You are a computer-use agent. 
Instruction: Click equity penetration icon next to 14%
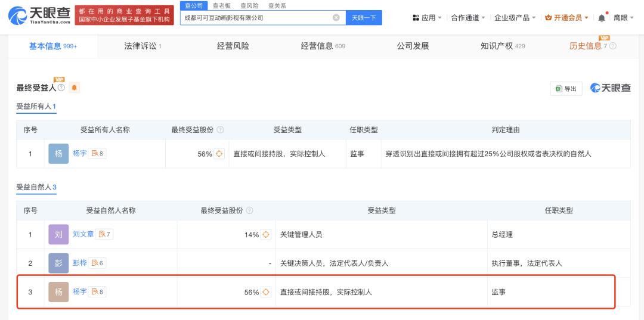click(266, 235)
